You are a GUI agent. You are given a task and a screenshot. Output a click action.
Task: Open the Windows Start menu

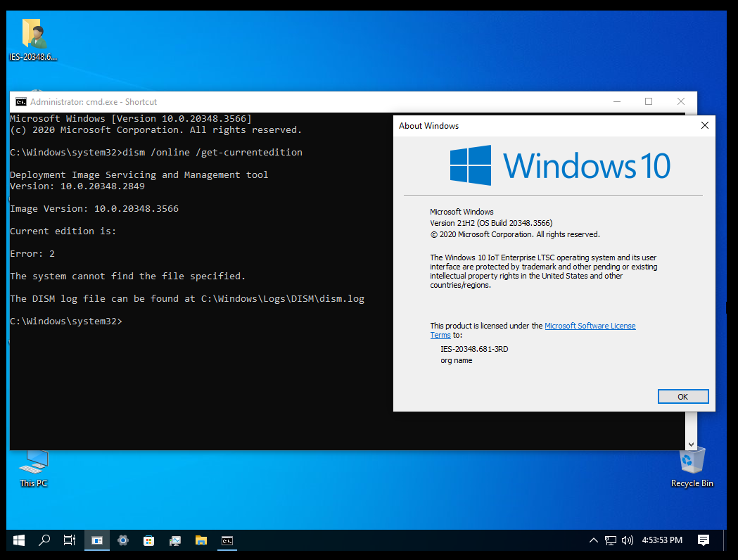tap(19, 540)
